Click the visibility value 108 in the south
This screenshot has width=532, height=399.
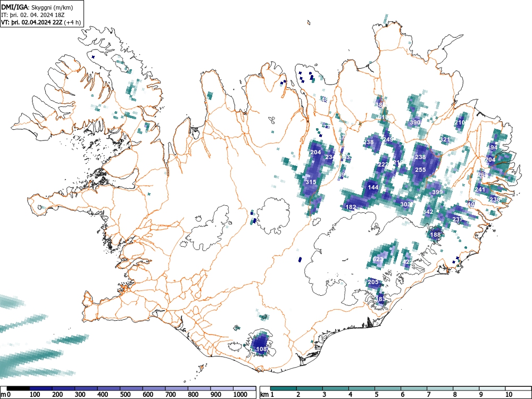261,349
